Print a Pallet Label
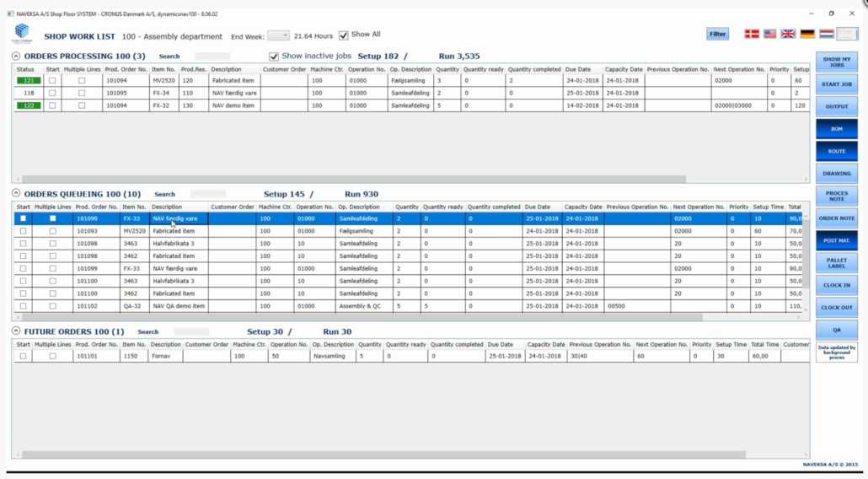The width and height of the screenshot is (868, 479). point(837,263)
